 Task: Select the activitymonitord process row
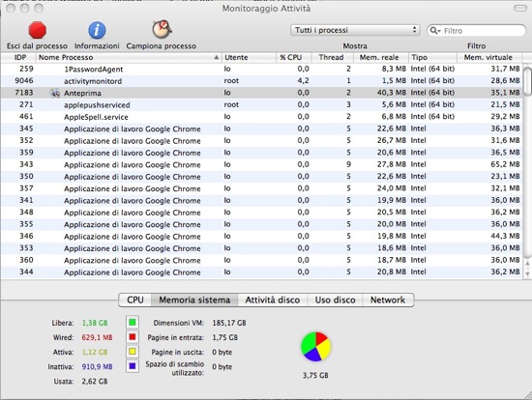coord(261,81)
